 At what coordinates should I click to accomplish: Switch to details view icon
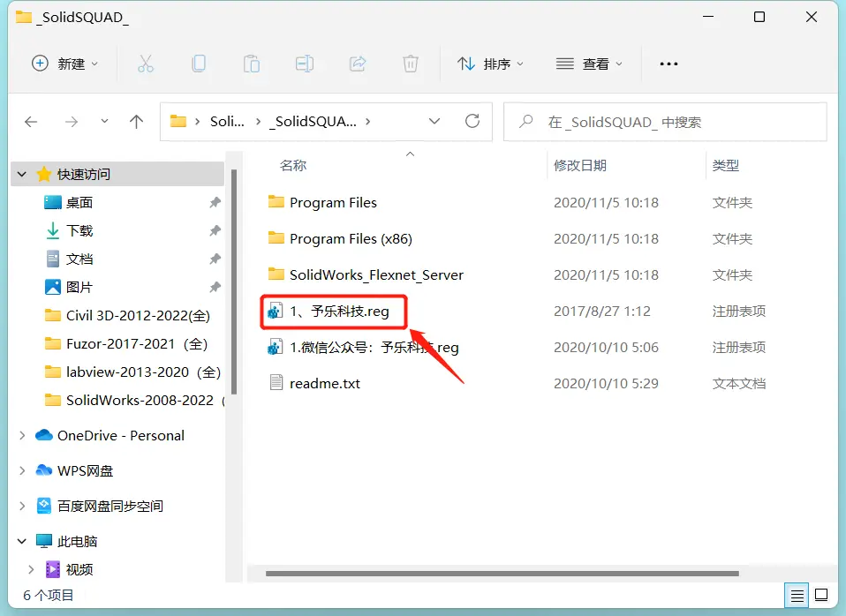[x=797, y=595]
